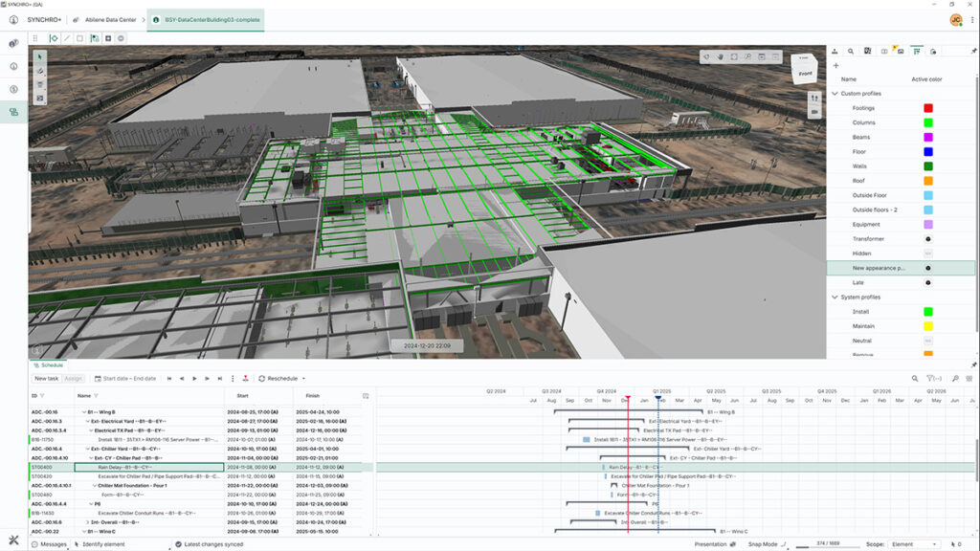Open the tools wrench icon at bottom left
This screenshot has height=551, width=980.
click(13, 540)
